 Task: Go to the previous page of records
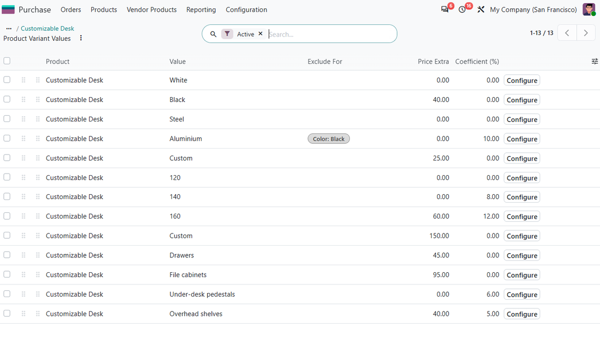point(567,33)
